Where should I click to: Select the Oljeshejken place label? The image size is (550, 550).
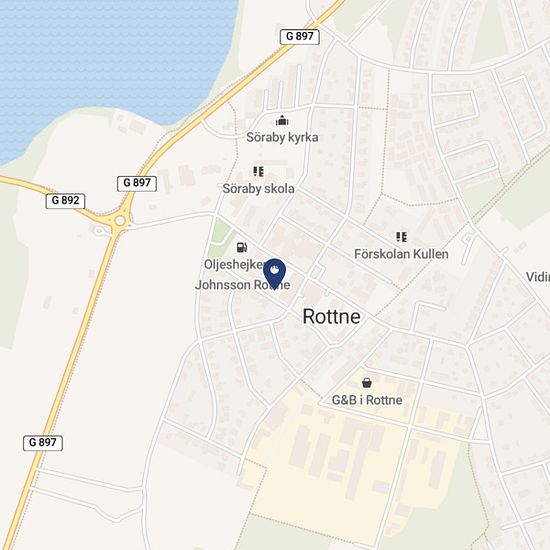tap(234, 264)
